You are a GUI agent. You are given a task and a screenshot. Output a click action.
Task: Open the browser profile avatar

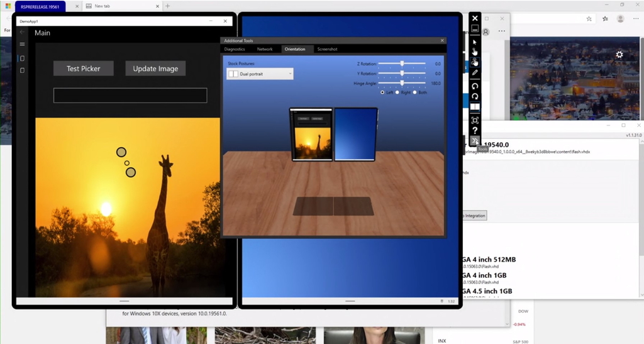tap(621, 18)
